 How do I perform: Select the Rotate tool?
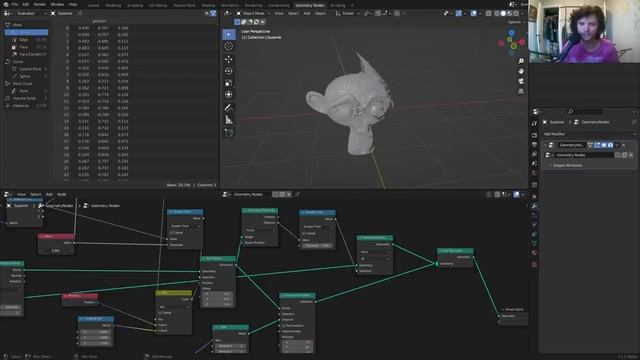[x=229, y=71]
